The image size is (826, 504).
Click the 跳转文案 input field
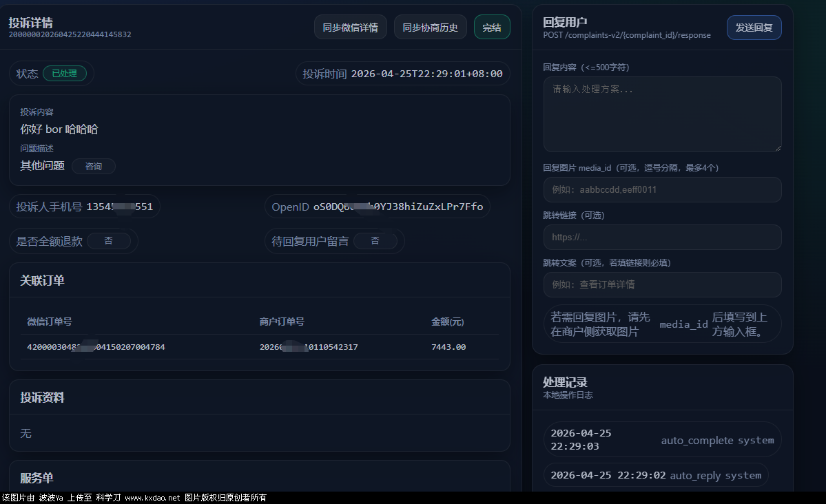(x=662, y=284)
